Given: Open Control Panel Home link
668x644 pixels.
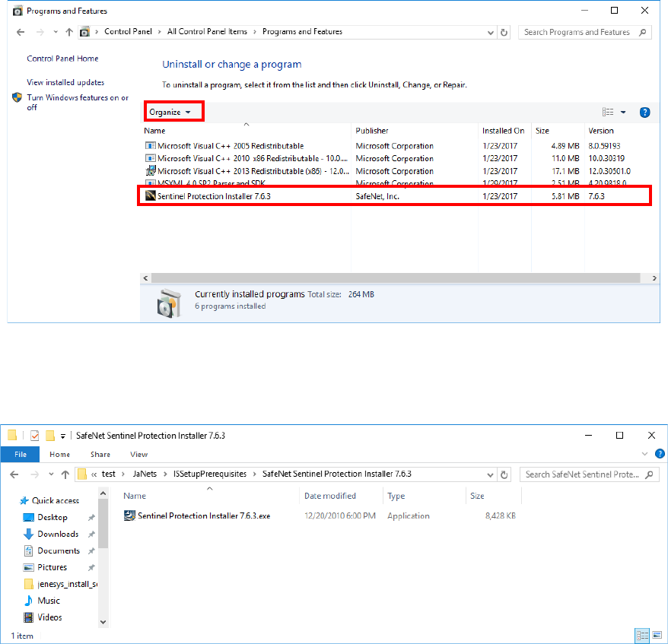Looking at the screenshot, I should pyautogui.click(x=62, y=59).
